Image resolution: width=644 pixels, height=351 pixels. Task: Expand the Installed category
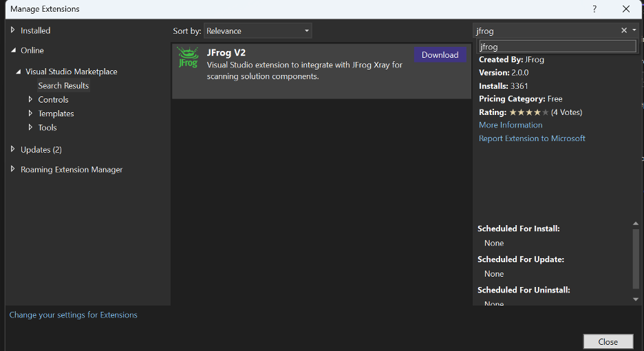(12, 30)
